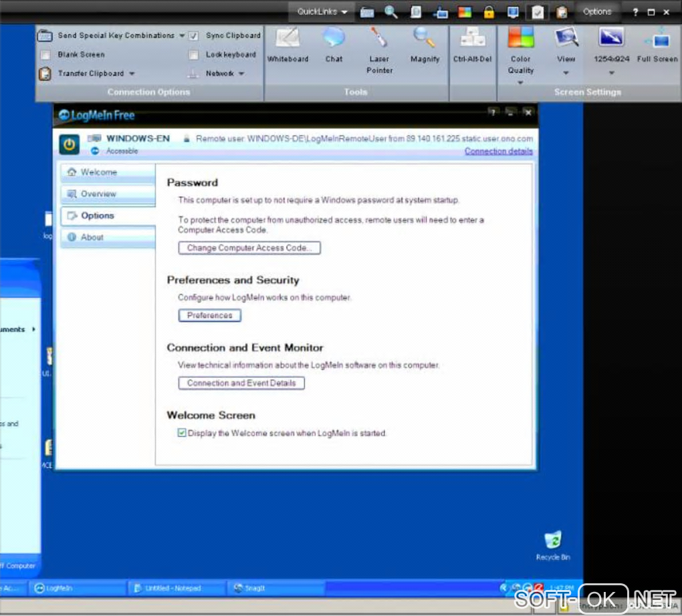Click the View icon
The height and width of the screenshot is (616, 682).
(566, 37)
